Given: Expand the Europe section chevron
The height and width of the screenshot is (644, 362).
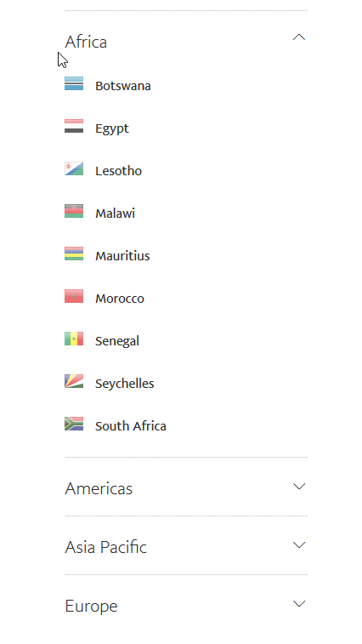Looking at the screenshot, I should click(x=299, y=604).
